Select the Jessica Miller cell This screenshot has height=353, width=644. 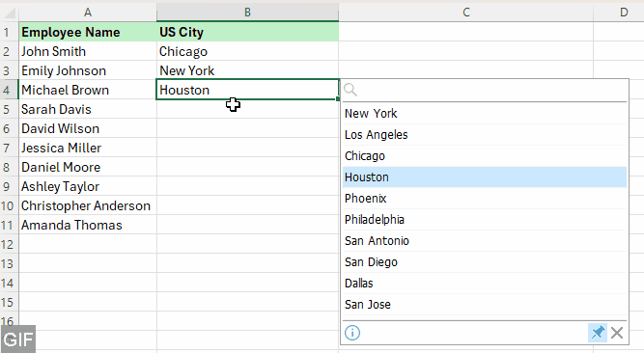tap(88, 148)
